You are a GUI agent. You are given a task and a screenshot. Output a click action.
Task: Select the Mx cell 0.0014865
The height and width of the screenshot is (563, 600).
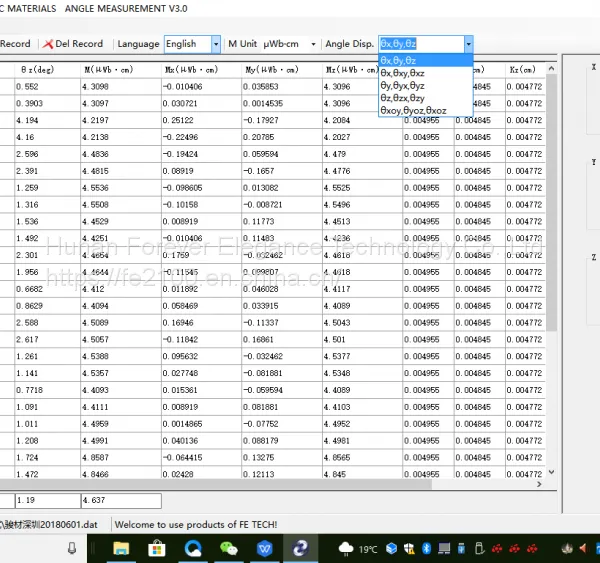tap(201, 424)
